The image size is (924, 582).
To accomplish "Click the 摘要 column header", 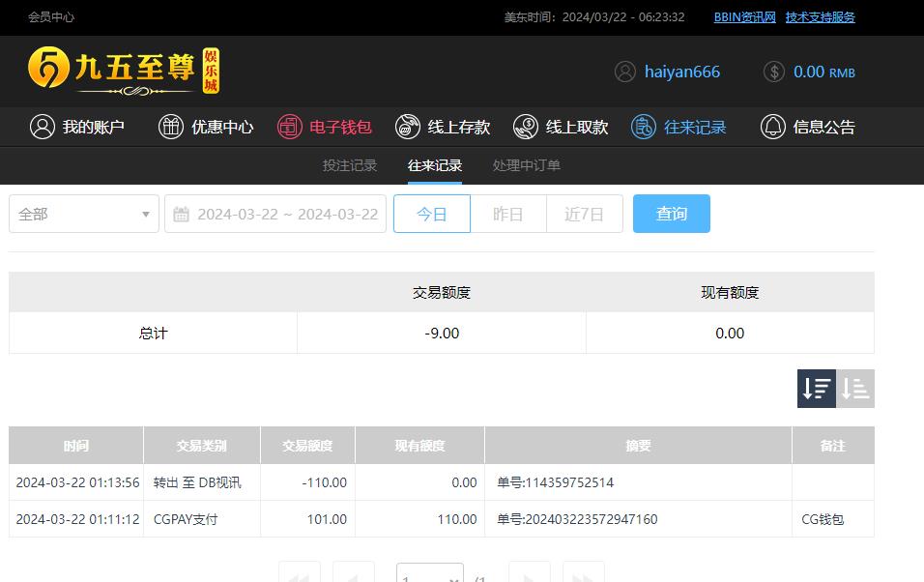I will (638, 446).
